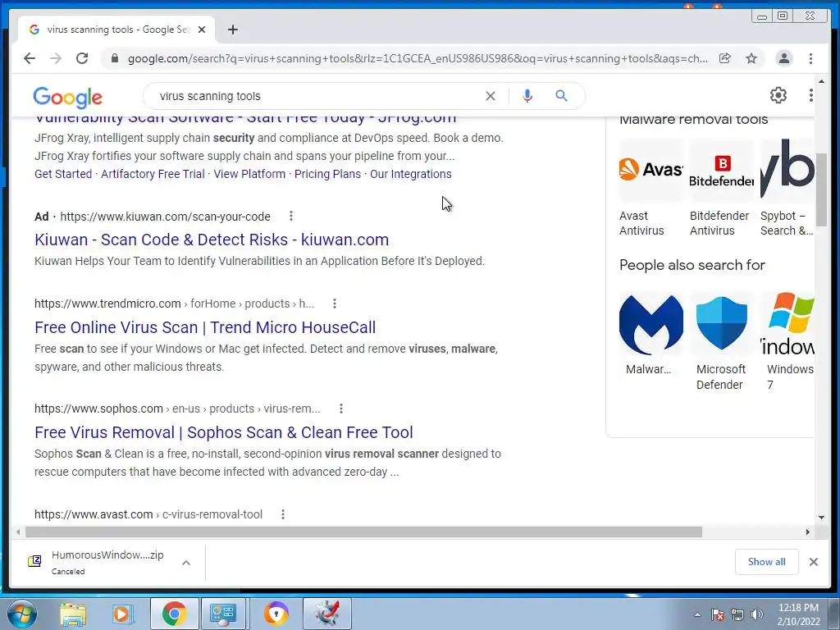Open options for the avast.com result
Image resolution: width=840 pixels, height=630 pixels.
[283, 514]
